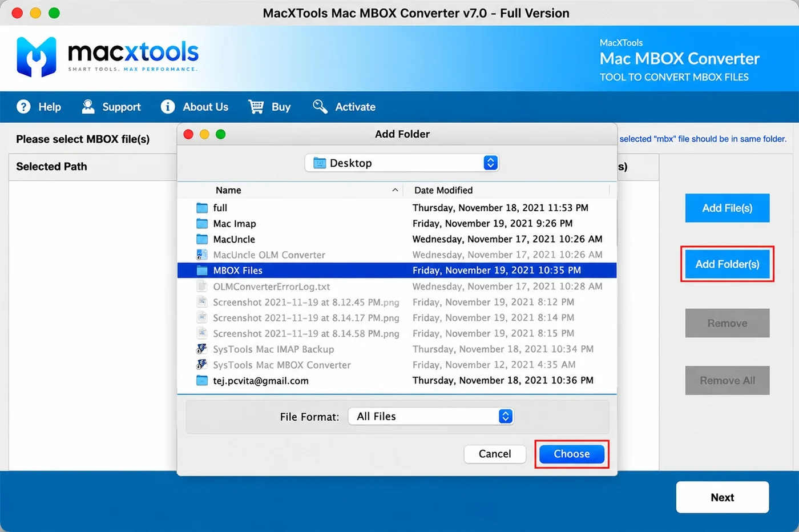
Task: Select the MacUncle folder name
Action: point(234,239)
